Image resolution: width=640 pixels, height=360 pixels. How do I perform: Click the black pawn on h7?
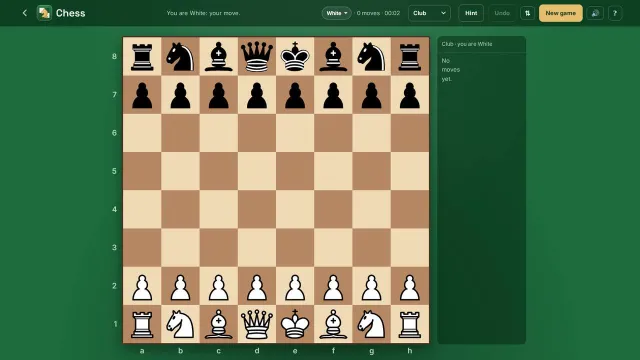pos(410,95)
